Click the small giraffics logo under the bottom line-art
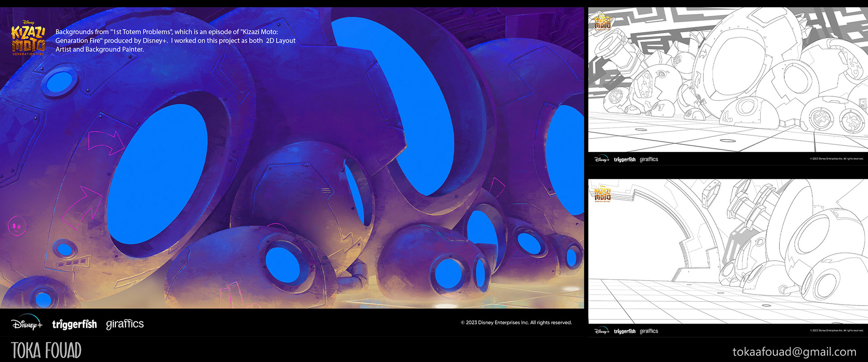868x362 pixels. pos(649,331)
